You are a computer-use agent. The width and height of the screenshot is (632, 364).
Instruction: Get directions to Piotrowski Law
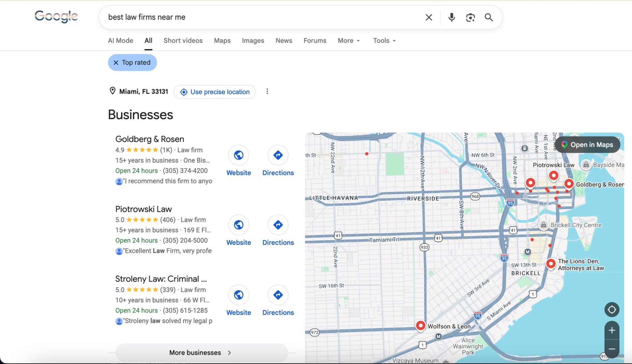pyautogui.click(x=278, y=225)
